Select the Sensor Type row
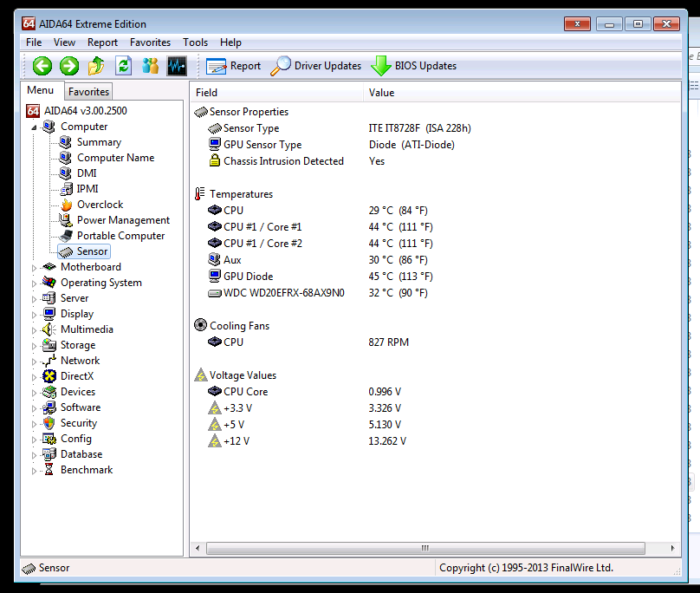 point(436,128)
